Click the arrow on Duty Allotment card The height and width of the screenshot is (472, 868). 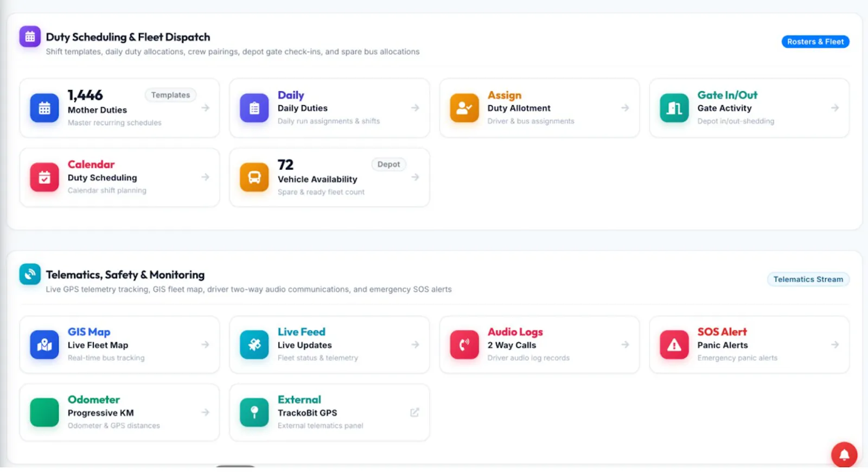click(625, 108)
